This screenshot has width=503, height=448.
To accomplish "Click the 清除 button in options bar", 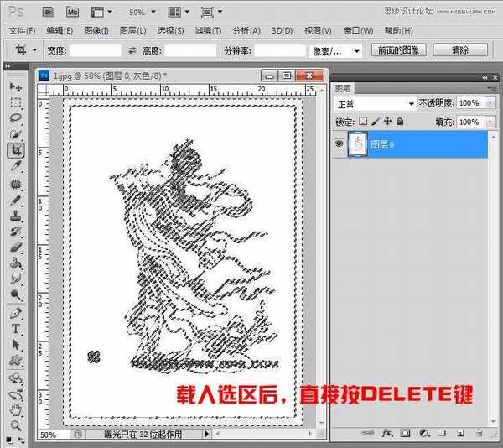I will click(459, 50).
